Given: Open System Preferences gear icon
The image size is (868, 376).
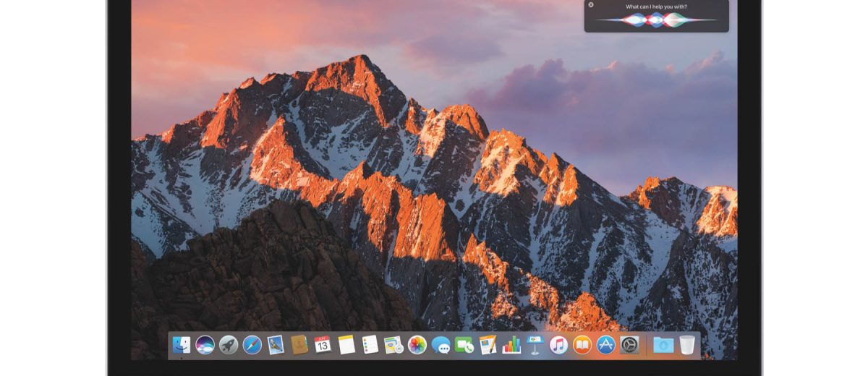Looking at the screenshot, I should tap(629, 345).
